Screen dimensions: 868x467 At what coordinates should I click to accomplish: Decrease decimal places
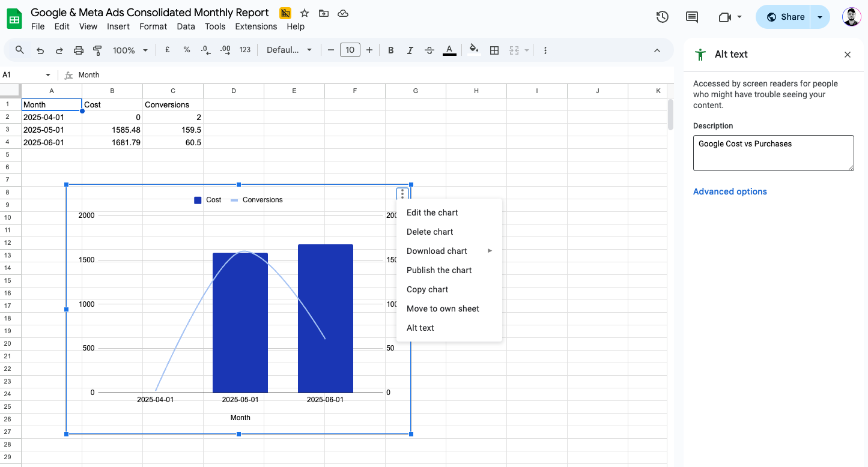pos(206,50)
